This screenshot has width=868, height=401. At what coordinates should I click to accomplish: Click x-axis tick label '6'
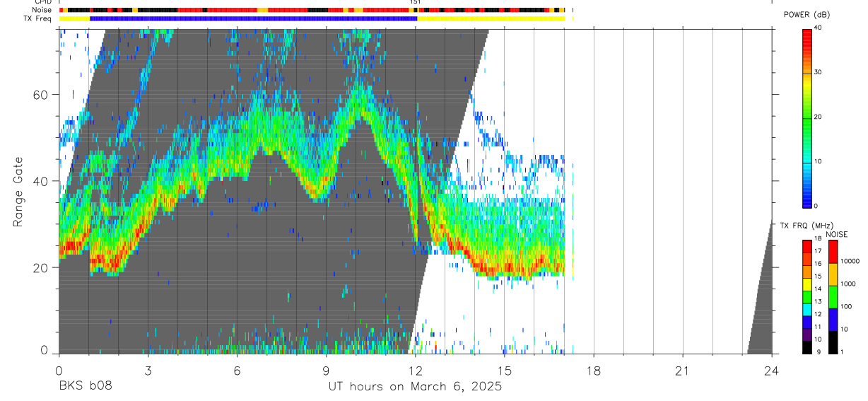(x=237, y=371)
